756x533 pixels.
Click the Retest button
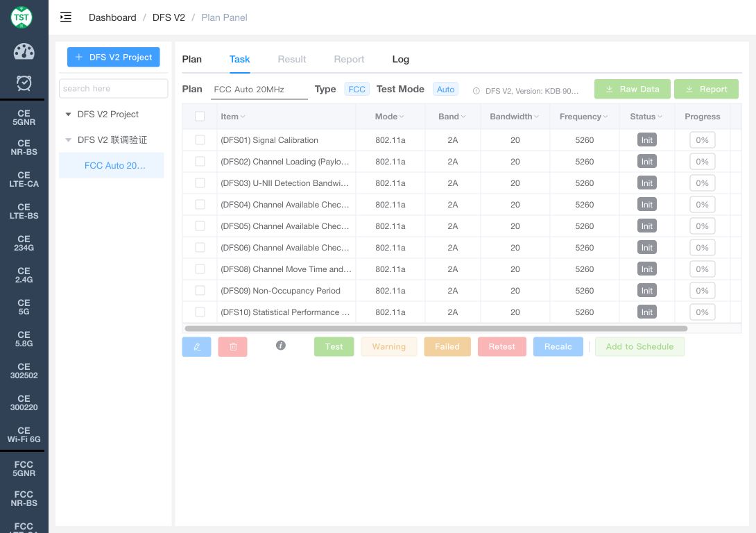pyautogui.click(x=502, y=347)
